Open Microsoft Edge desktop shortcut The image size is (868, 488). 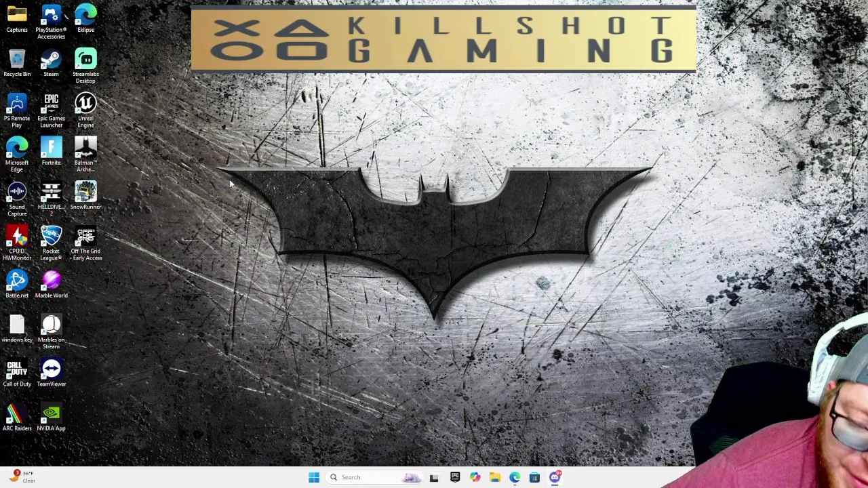(x=17, y=155)
